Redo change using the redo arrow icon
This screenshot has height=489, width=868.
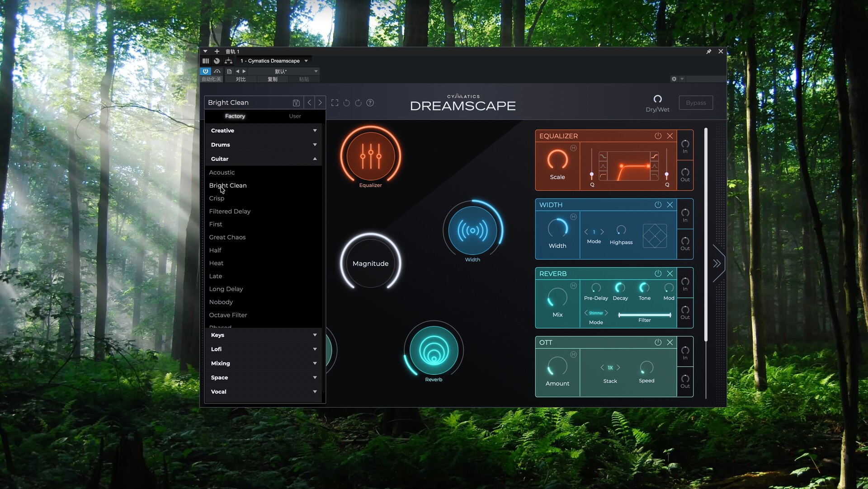click(x=358, y=103)
